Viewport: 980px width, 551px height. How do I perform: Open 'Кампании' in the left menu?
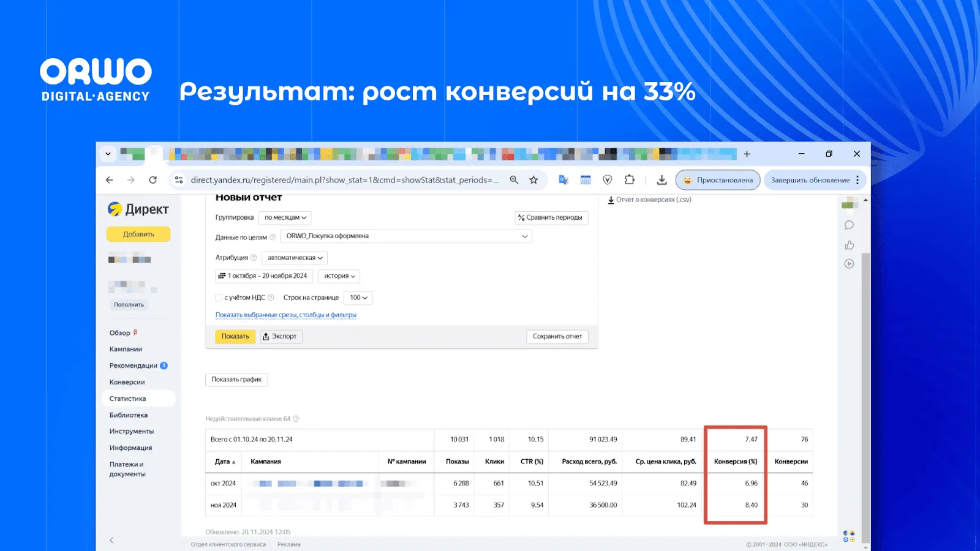(126, 349)
